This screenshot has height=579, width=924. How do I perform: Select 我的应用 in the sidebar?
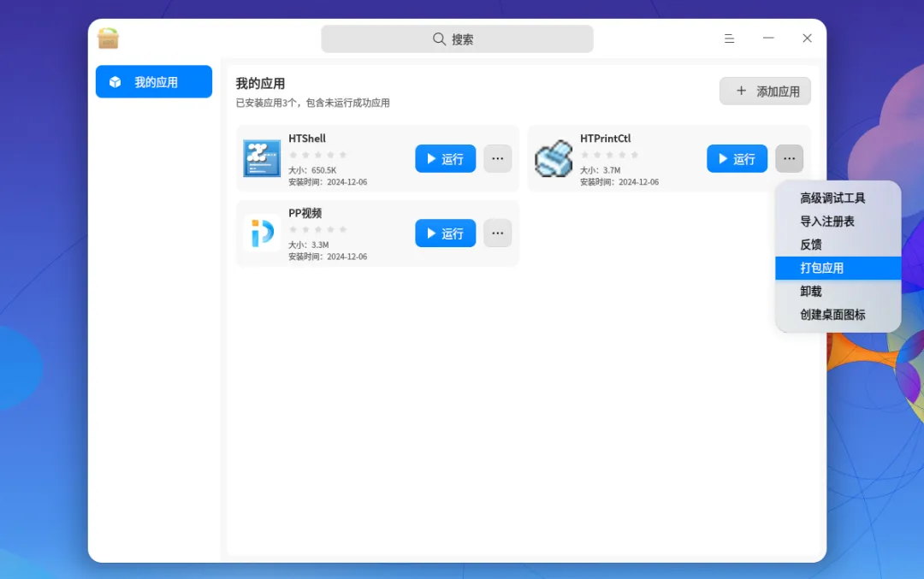pos(154,82)
